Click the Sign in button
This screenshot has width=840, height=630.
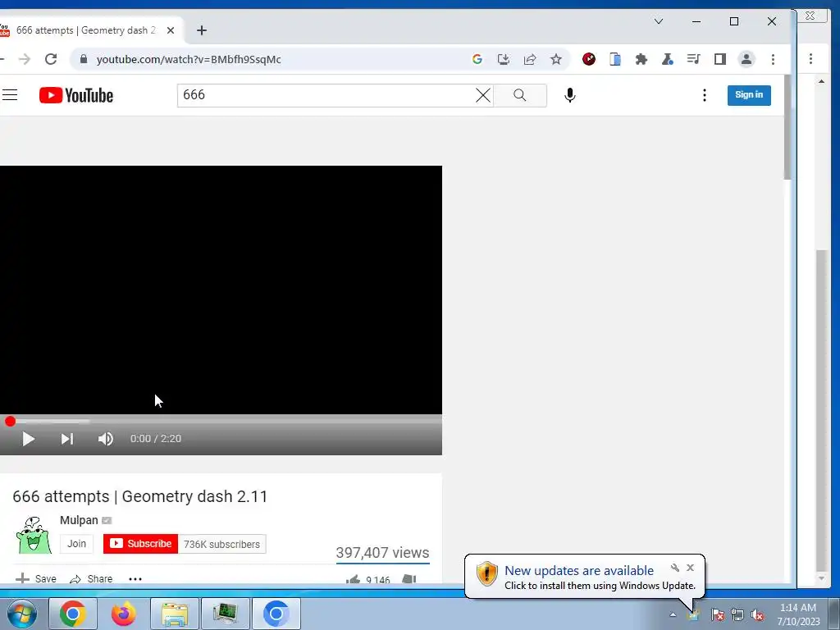click(749, 95)
